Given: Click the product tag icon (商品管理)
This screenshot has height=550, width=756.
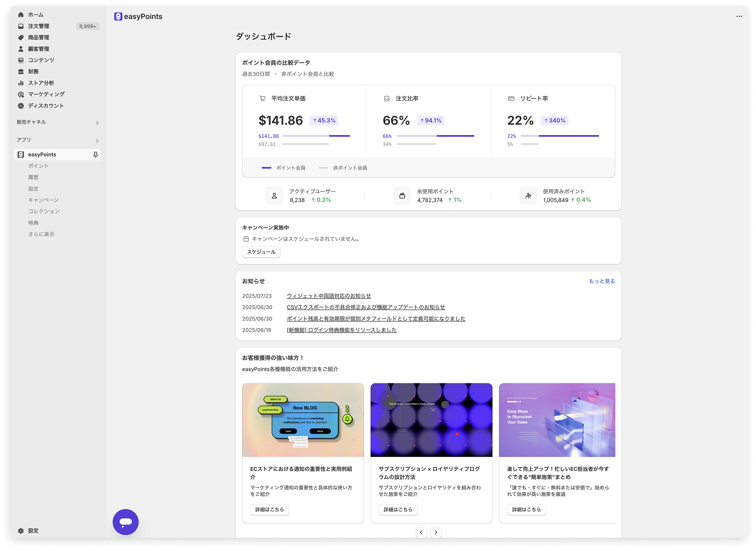Looking at the screenshot, I should [21, 38].
